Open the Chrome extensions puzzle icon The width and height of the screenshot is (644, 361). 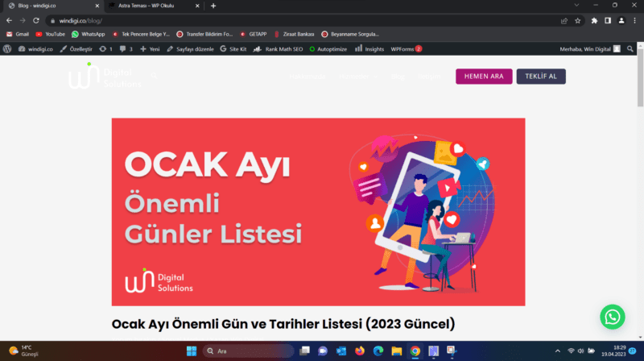click(x=594, y=21)
